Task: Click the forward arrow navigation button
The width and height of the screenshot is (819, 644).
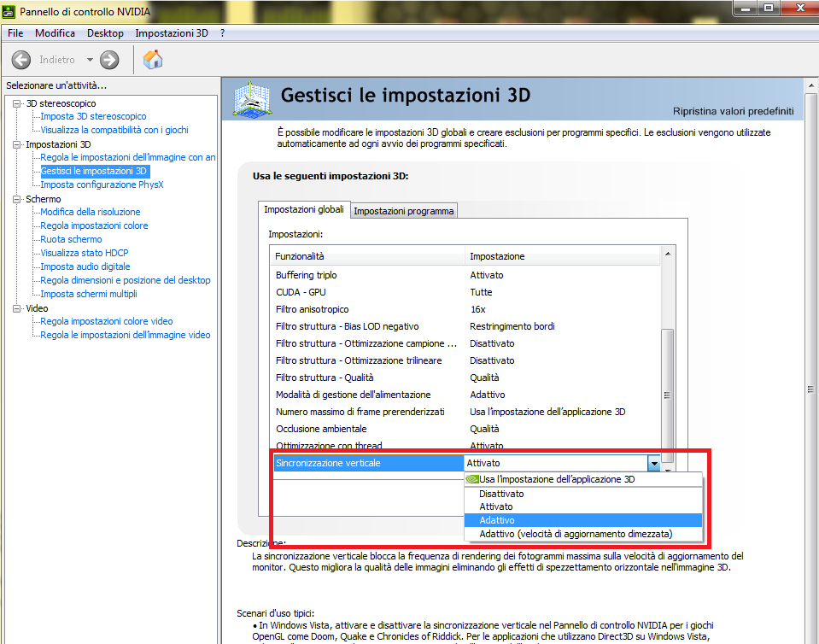Action: click(x=109, y=60)
